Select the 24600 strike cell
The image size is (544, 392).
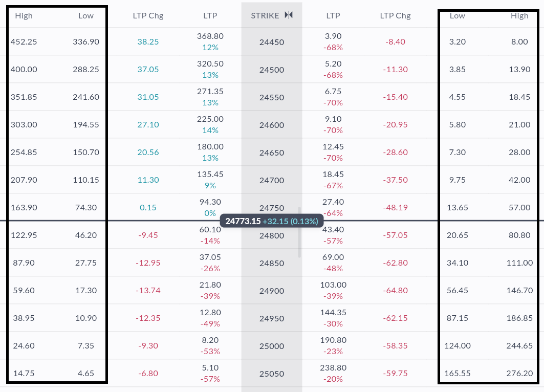coord(272,125)
